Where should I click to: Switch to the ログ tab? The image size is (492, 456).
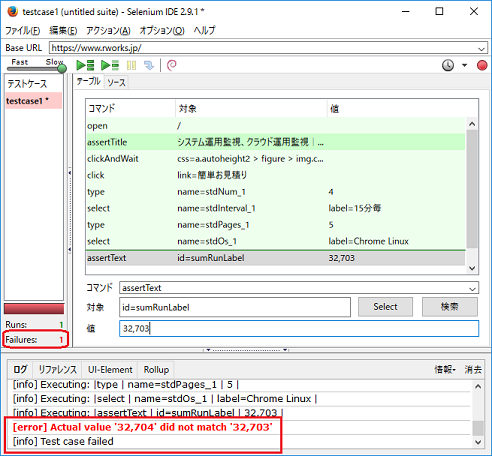(x=20, y=370)
